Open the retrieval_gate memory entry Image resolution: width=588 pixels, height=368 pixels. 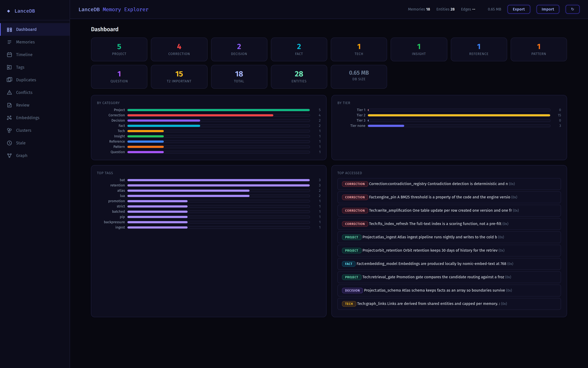[449, 277]
